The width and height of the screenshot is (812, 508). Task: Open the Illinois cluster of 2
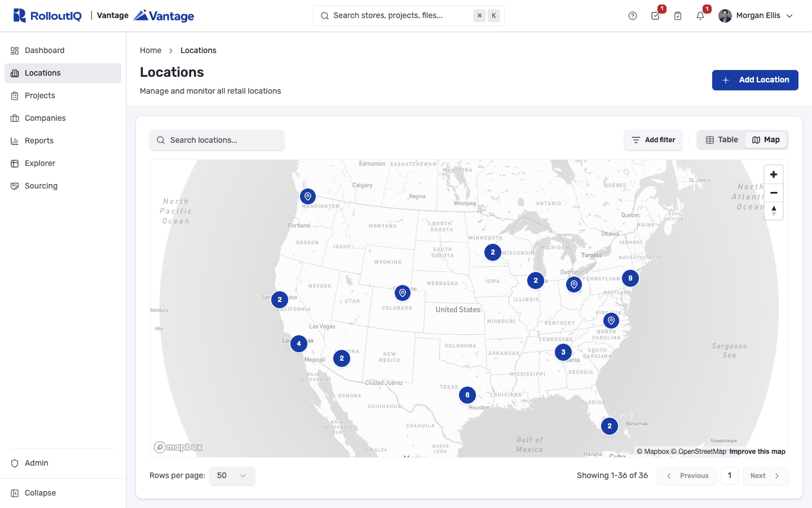point(536,281)
